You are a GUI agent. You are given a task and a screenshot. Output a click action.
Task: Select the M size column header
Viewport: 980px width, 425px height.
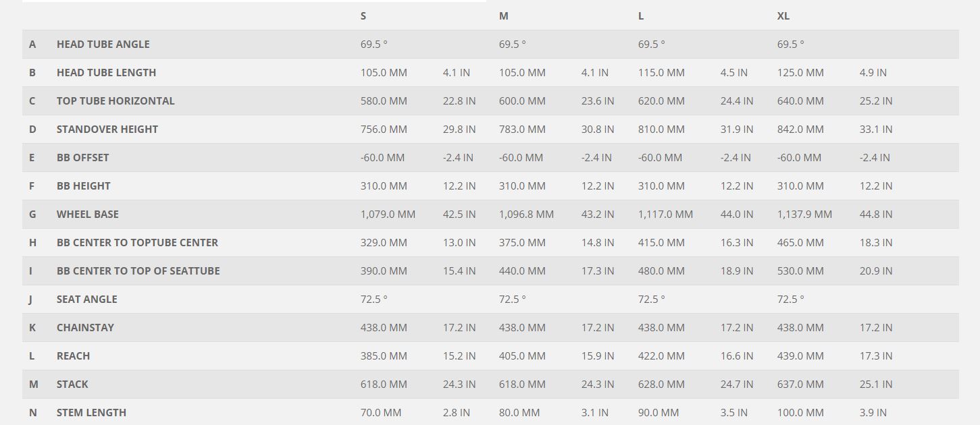point(503,16)
